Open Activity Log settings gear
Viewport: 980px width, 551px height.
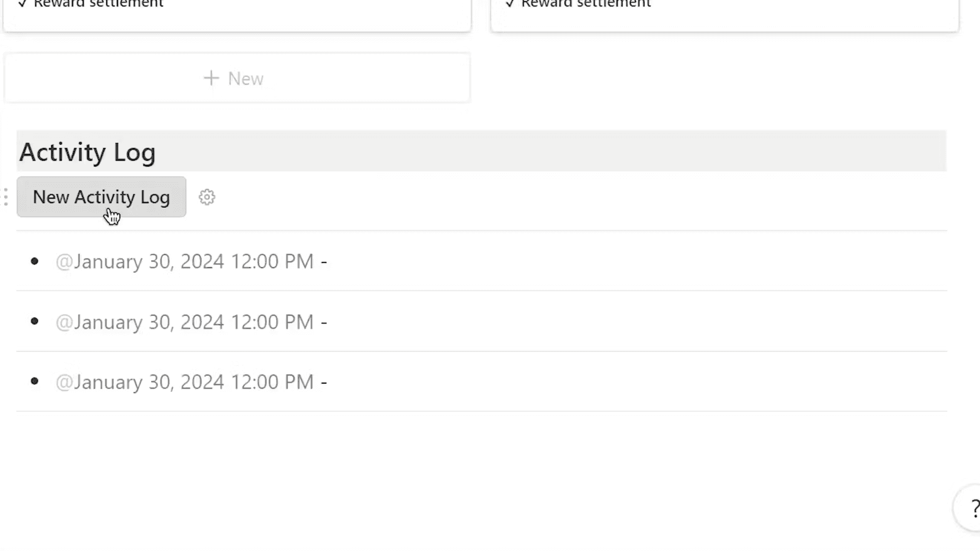[207, 197]
